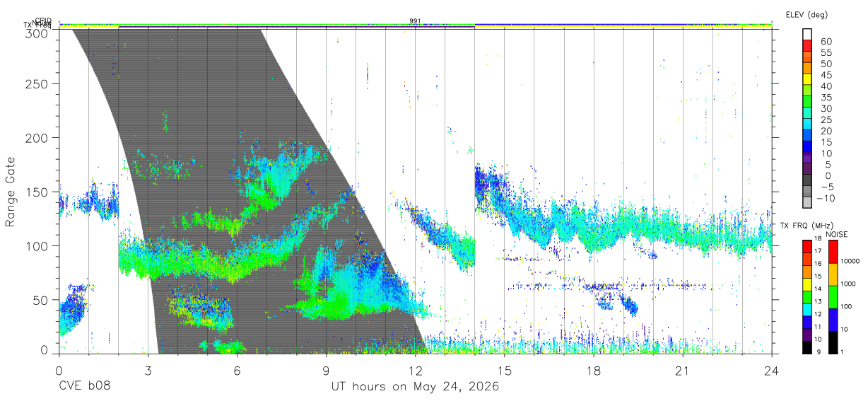Pick cyan 12–13 MHz swatch in TX FRQ bar

(807, 310)
